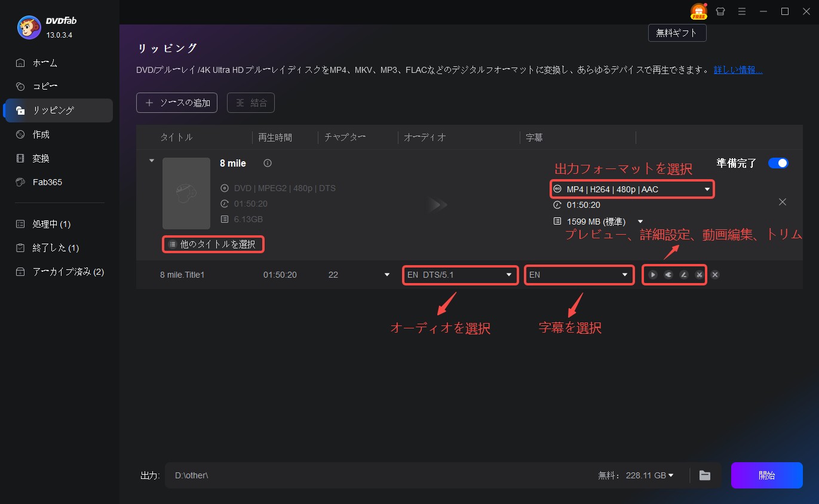Image resolution: width=819 pixels, height=504 pixels.
Task: Remove 8 mile.Title1 row
Action: 715,275
